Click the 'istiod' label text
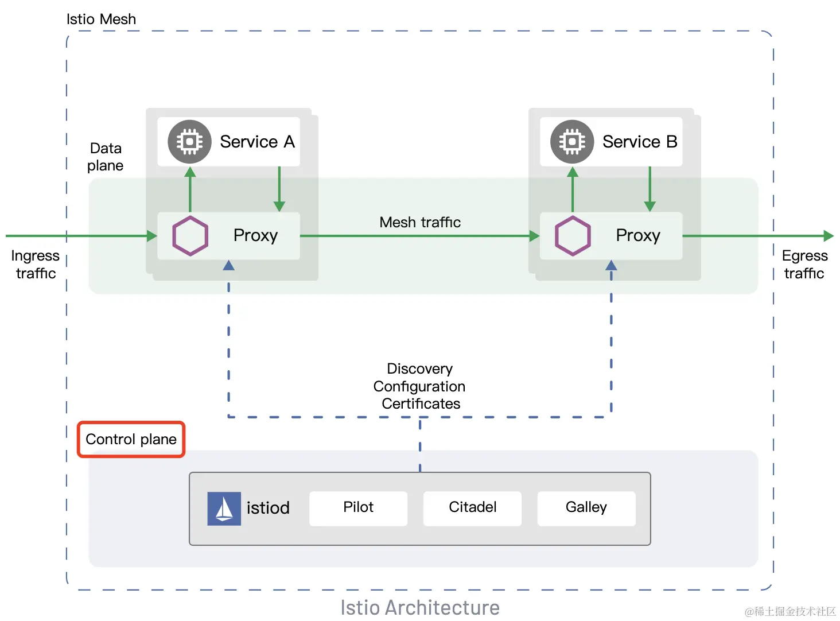 268,508
